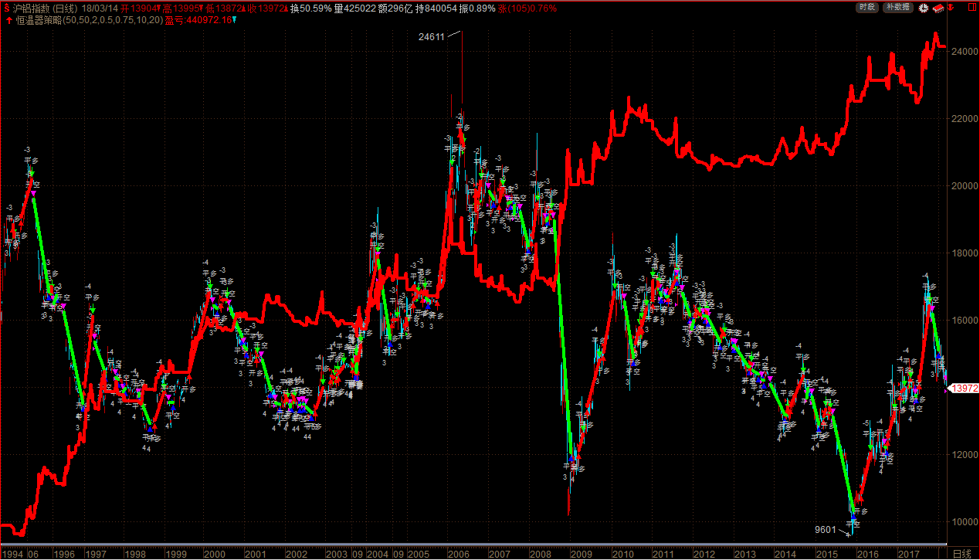
Task: Select 2008 on the time axis
Action: click(540, 554)
